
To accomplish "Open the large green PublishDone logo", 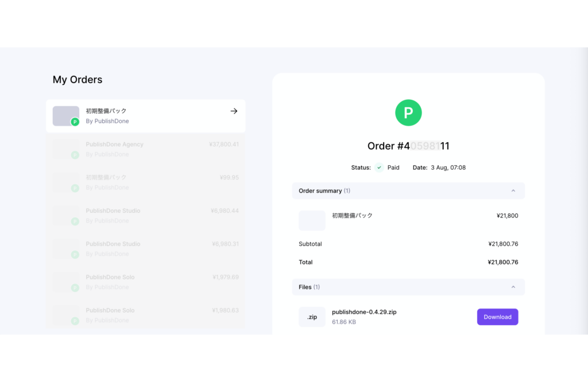I will pos(408,113).
